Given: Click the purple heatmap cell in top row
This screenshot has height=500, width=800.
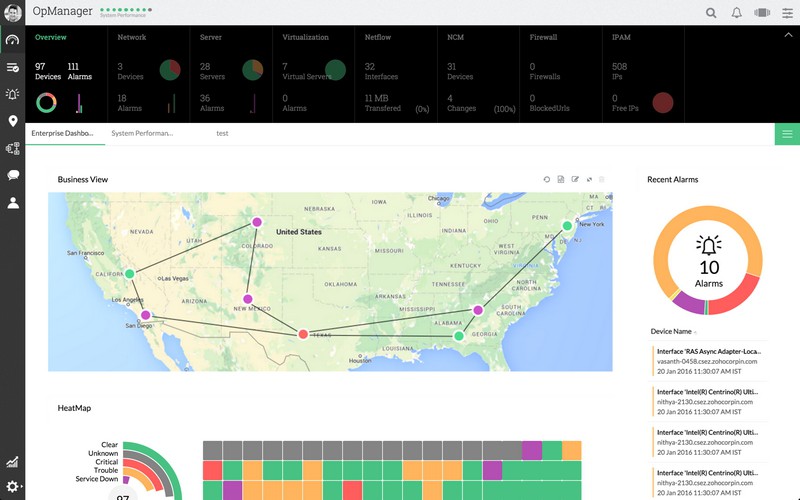Looking at the screenshot, I should (532, 450).
